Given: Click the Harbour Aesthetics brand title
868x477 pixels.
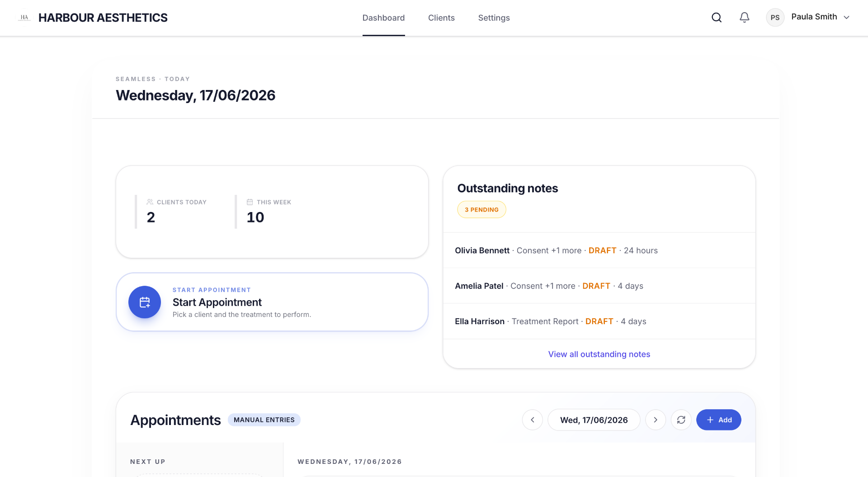Looking at the screenshot, I should pyautogui.click(x=103, y=18).
